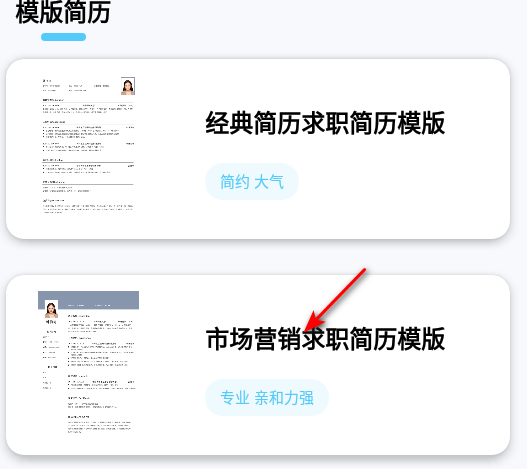Click the 模版简历 section heading
This screenshot has height=469, width=527.
(63, 12)
